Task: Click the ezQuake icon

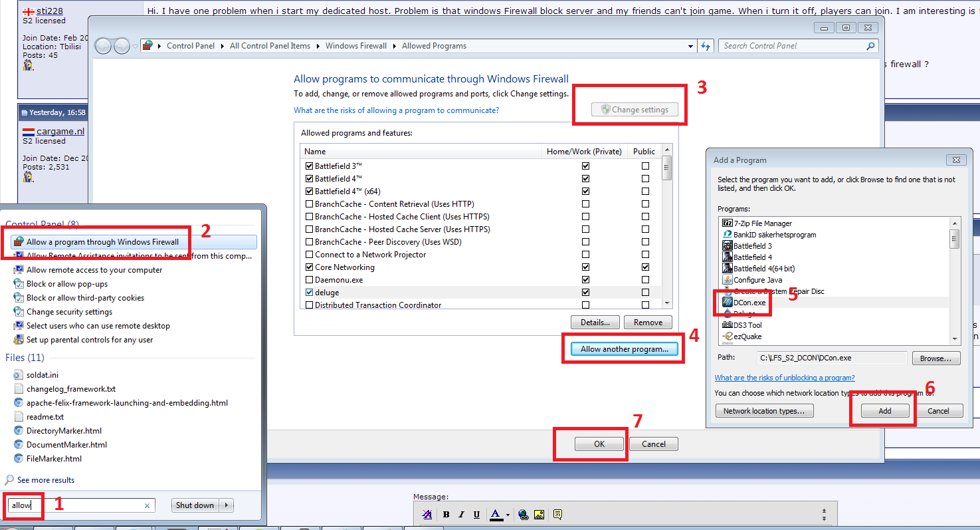Action: (728, 336)
